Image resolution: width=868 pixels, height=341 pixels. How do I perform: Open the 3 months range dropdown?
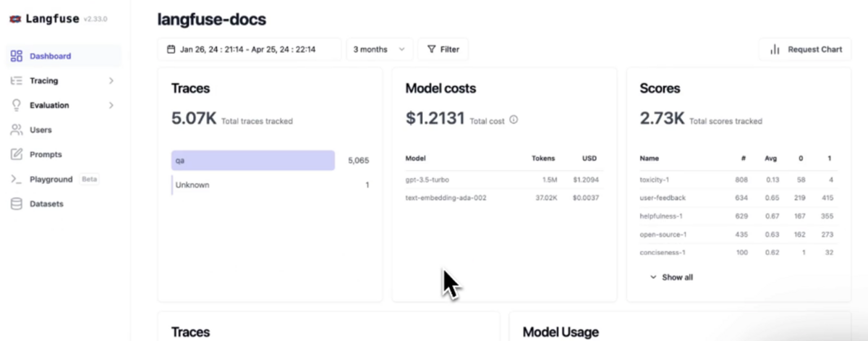coord(380,49)
